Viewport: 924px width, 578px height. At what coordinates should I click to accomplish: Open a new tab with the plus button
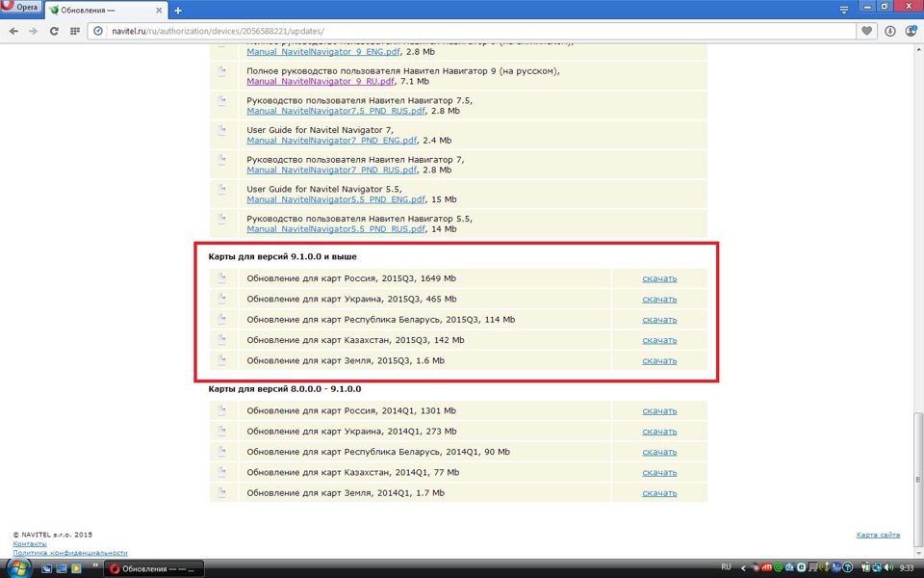click(x=177, y=10)
